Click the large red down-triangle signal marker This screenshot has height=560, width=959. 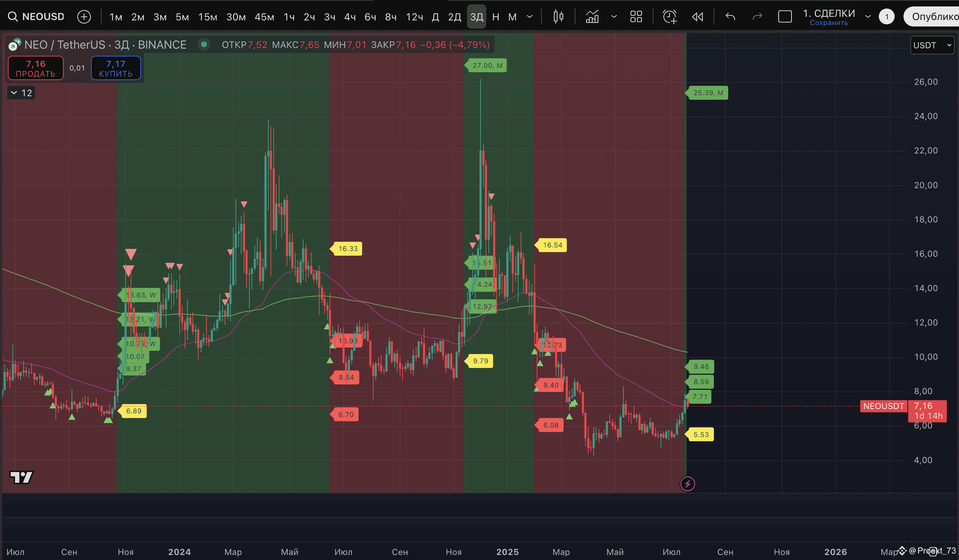point(131,254)
